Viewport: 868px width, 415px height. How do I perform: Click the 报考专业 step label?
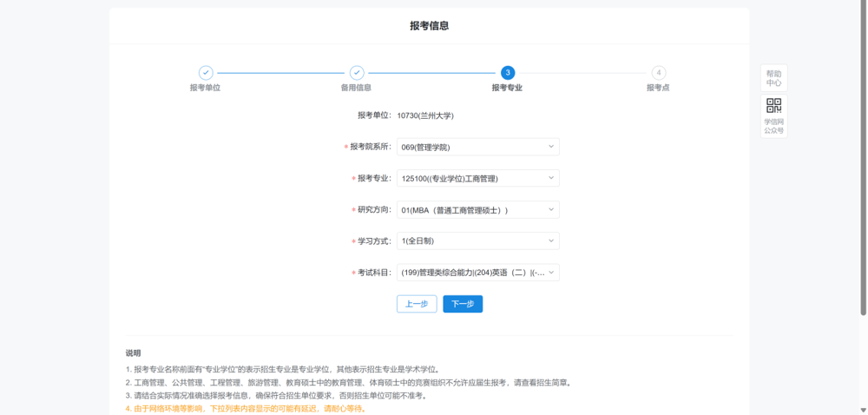point(508,88)
